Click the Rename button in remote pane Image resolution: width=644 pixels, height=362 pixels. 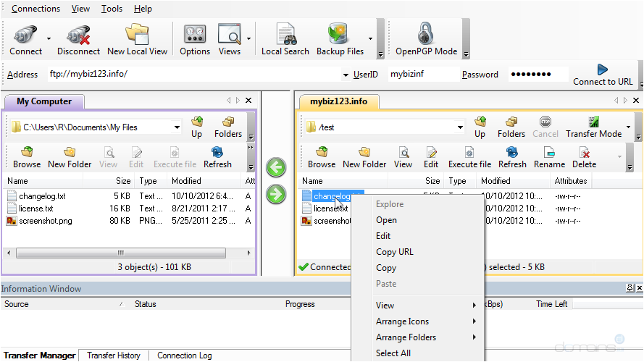pos(549,156)
